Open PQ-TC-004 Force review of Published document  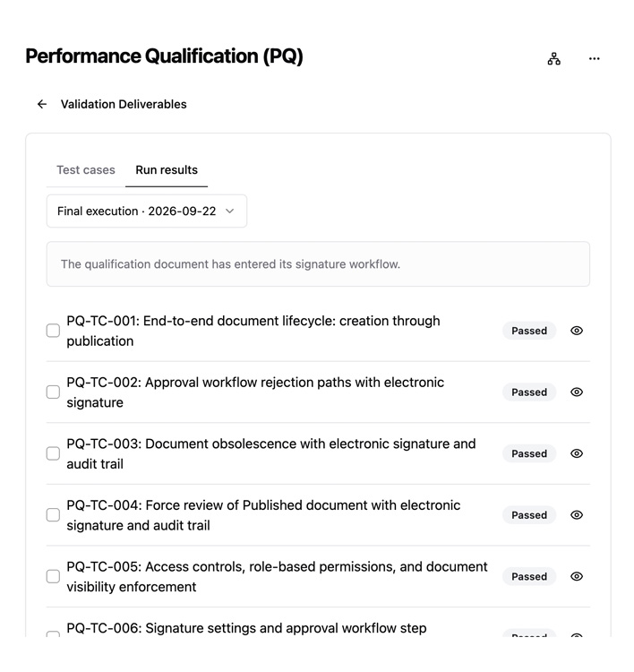[x=263, y=514]
